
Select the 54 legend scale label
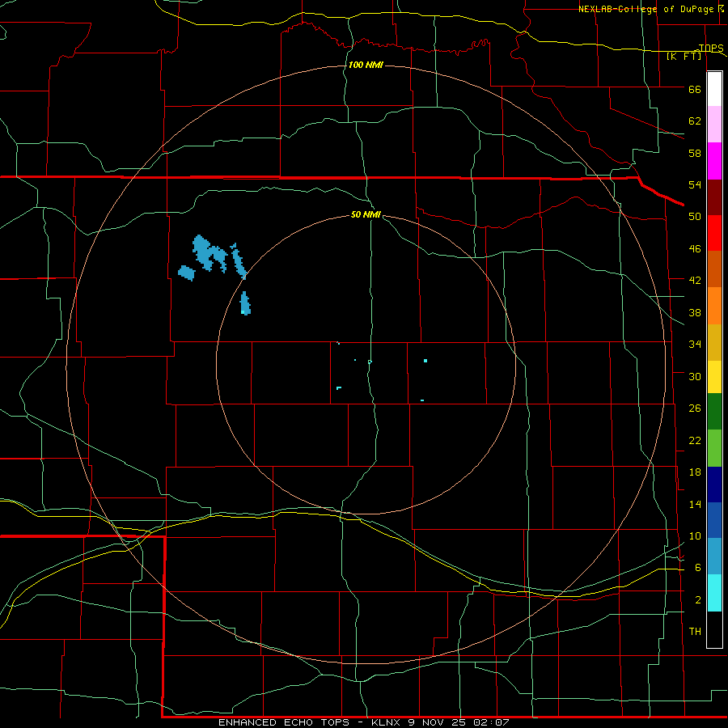pyautogui.click(x=695, y=184)
